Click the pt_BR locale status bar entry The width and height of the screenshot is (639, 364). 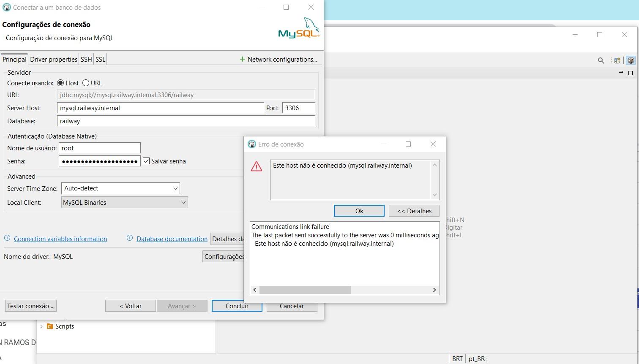476,359
